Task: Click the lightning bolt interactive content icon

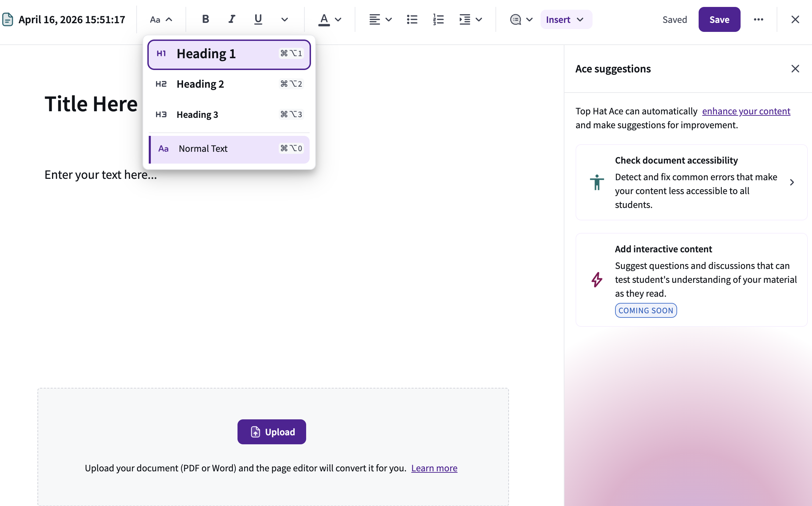Action: coord(597,280)
